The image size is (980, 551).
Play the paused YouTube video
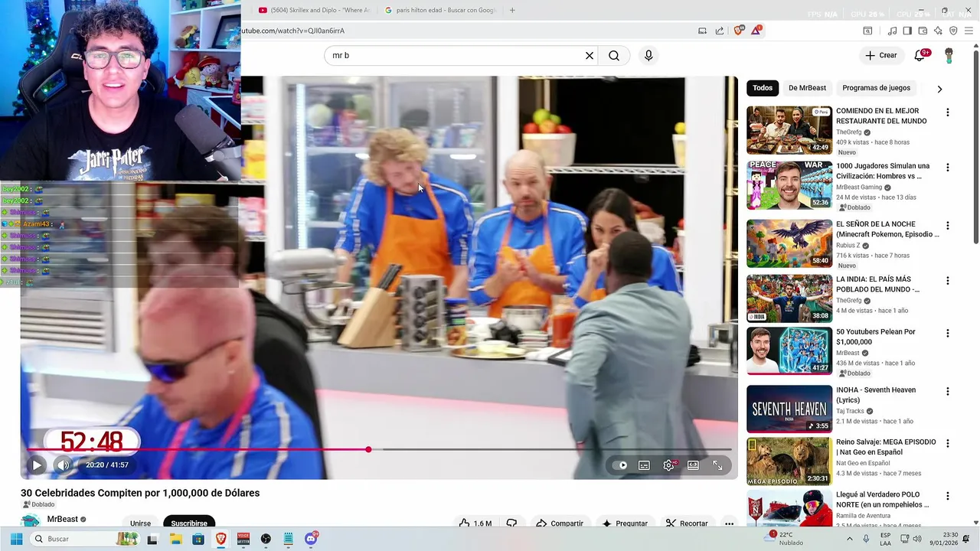point(36,465)
